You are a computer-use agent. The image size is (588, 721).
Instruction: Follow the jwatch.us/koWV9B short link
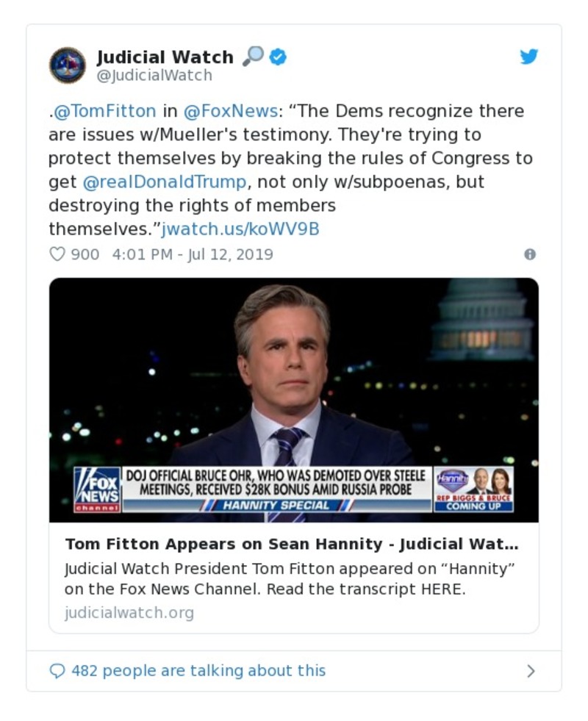click(x=240, y=229)
